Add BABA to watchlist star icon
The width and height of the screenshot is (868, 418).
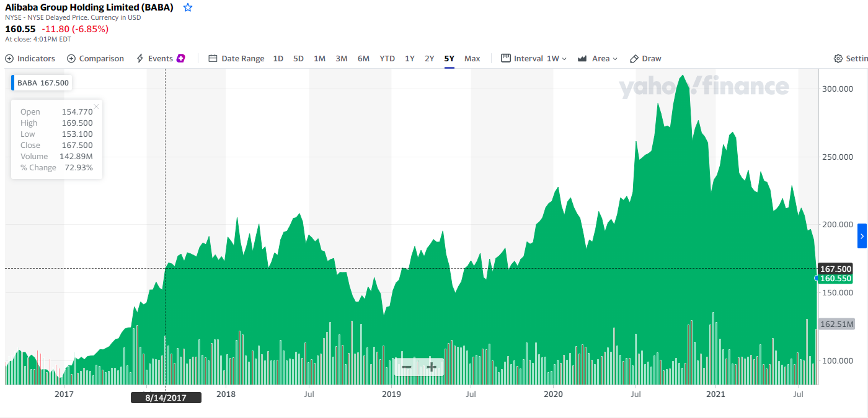[188, 7]
